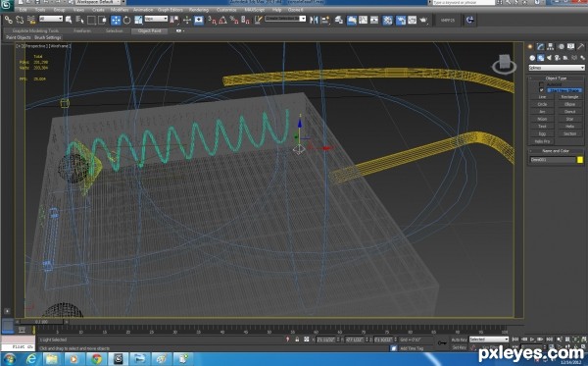This screenshot has height=366, width=588.
Task: Click the Line spline button
Action: coord(542,97)
